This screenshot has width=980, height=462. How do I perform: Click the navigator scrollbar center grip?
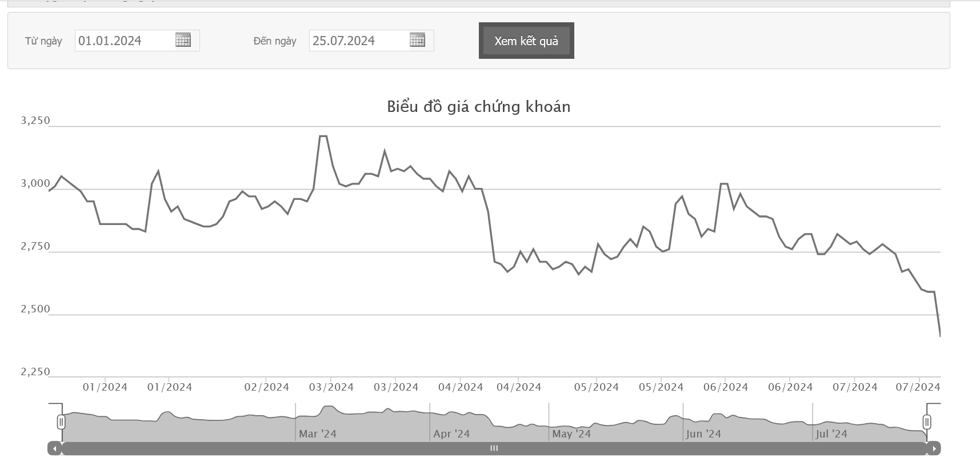click(494, 448)
